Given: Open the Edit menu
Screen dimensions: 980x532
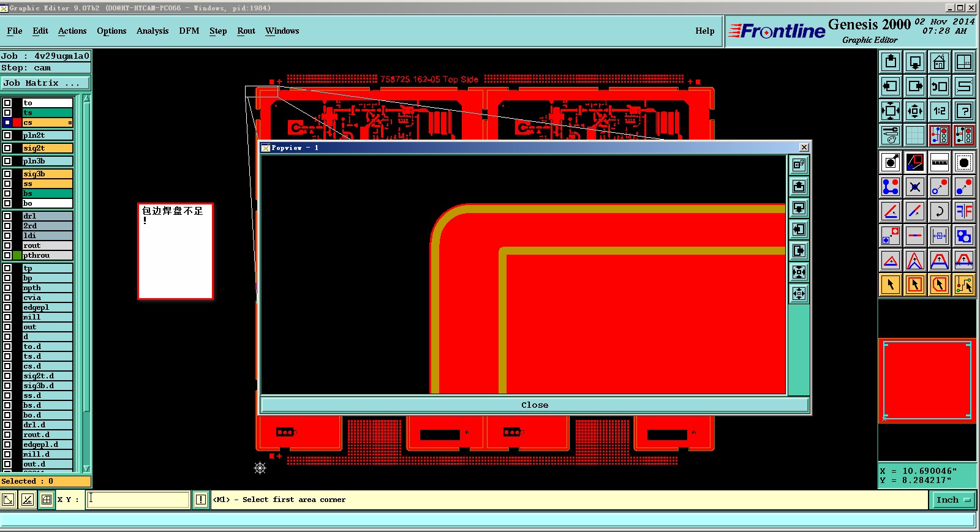Looking at the screenshot, I should (40, 31).
